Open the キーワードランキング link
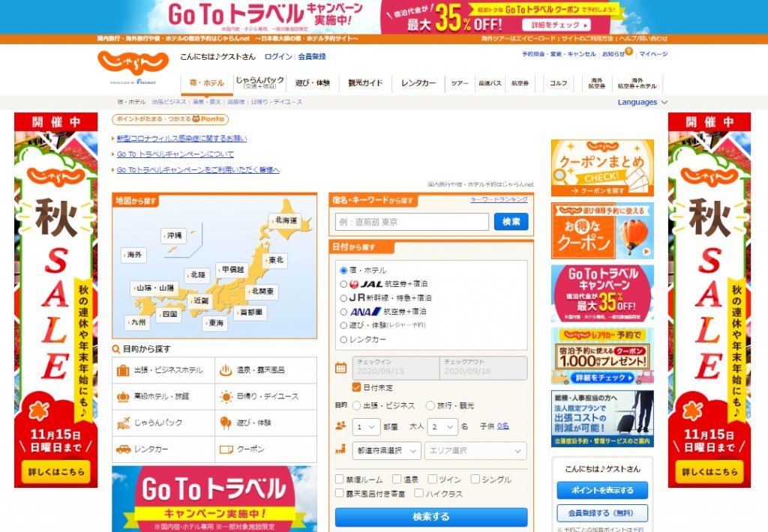 point(499,199)
